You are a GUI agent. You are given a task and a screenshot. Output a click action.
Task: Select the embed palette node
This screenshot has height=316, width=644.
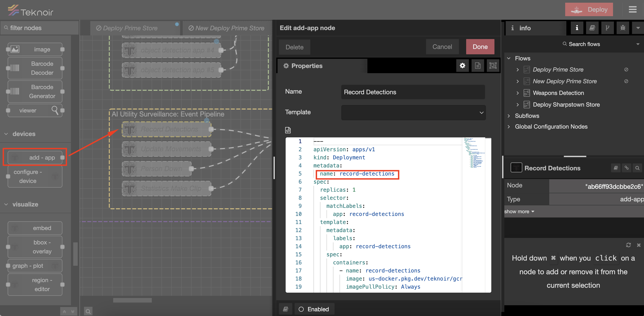point(35,228)
